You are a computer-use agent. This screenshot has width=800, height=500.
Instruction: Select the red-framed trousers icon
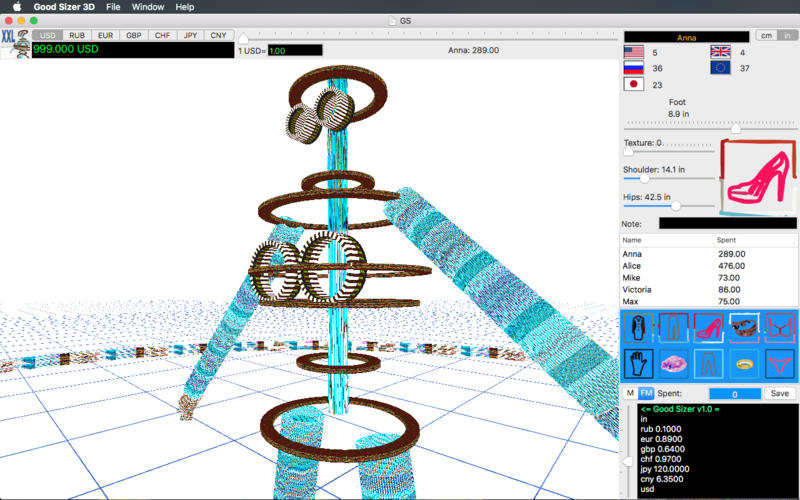pos(673,327)
